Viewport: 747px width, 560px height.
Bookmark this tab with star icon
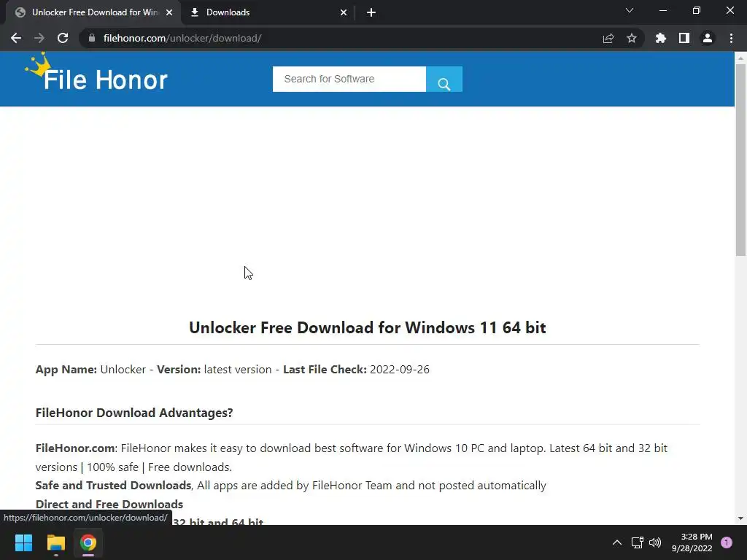(631, 38)
